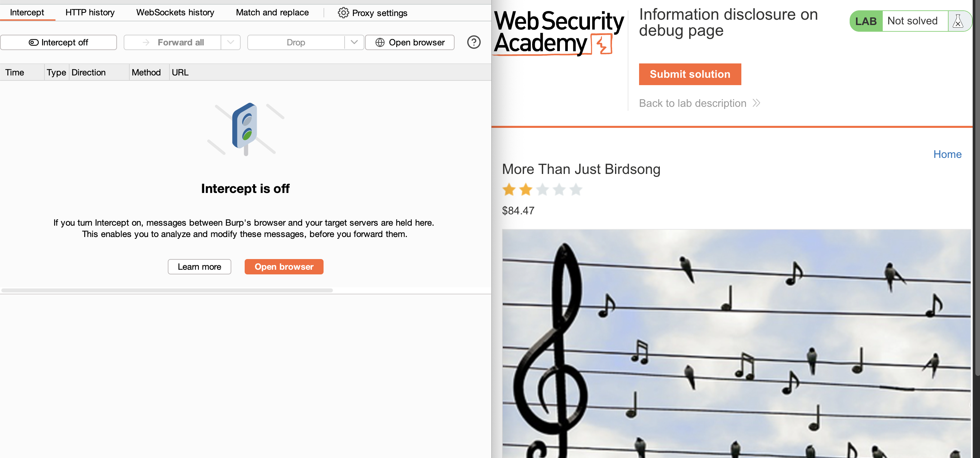Click the orange Open browser button
Screen dimensions: 980x458
(x=284, y=266)
